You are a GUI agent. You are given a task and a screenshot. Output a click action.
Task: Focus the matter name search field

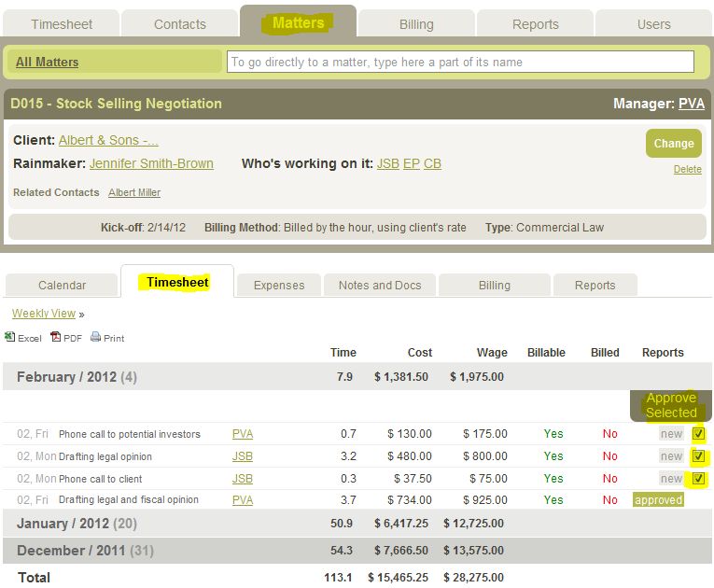[x=460, y=62]
